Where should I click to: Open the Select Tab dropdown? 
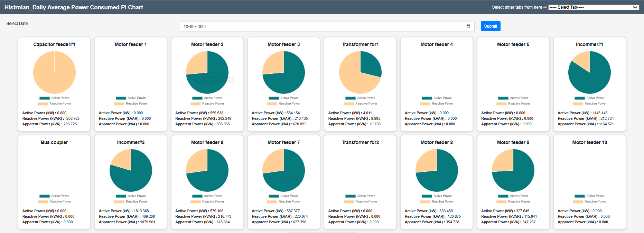tap(594, 7)
